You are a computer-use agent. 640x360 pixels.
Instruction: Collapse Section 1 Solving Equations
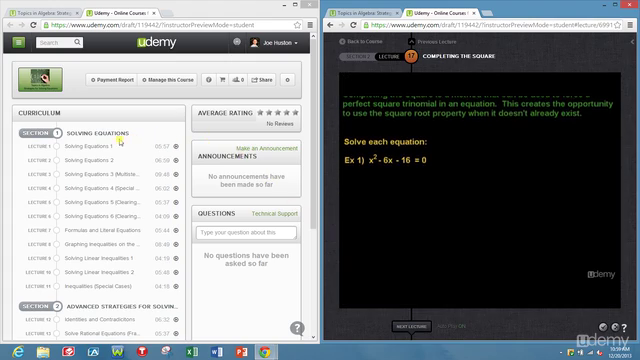tap(40, 133)
